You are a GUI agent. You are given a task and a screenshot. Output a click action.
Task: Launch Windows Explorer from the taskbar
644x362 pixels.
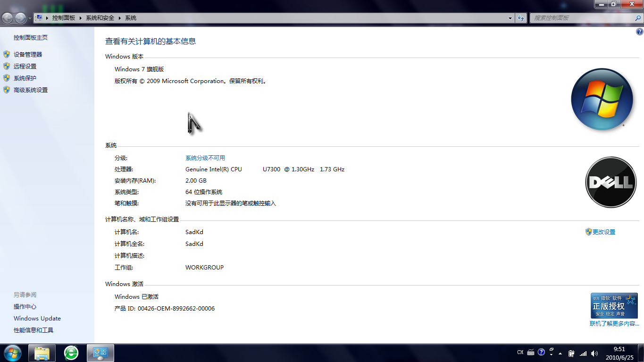tap(42, 353)
